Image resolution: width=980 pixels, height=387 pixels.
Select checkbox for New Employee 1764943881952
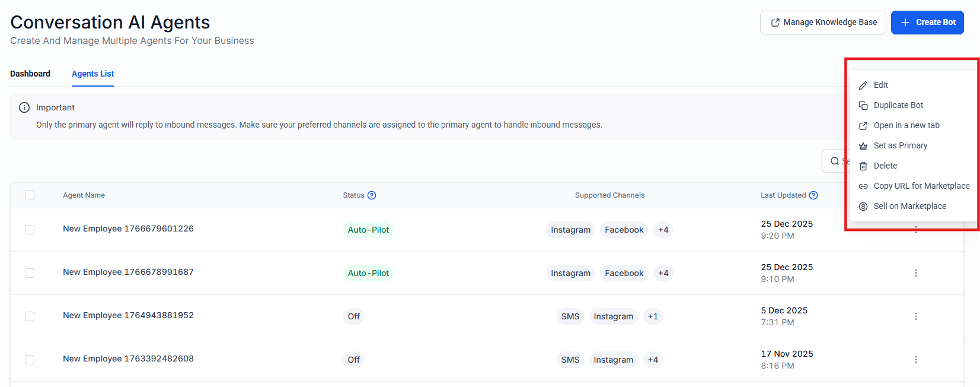pyautogui.click(x=30, y=316)
